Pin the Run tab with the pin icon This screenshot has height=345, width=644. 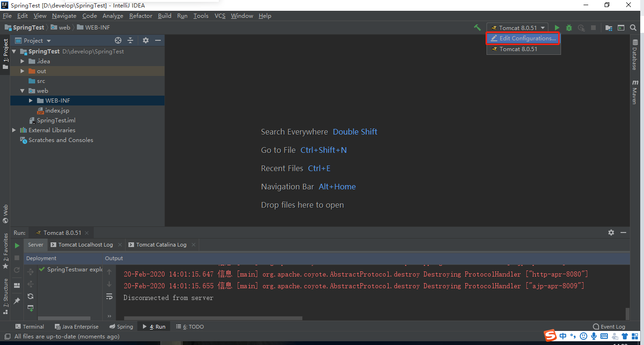point(17,300)
